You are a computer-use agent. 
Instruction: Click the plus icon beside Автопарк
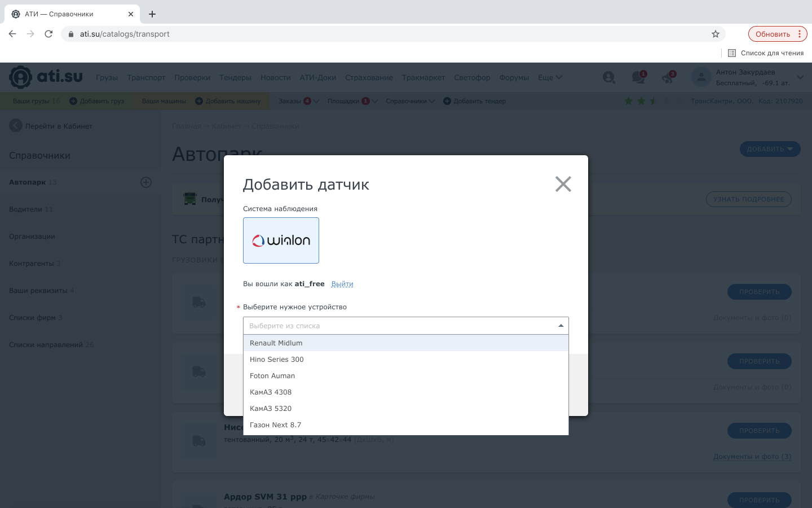146,182
